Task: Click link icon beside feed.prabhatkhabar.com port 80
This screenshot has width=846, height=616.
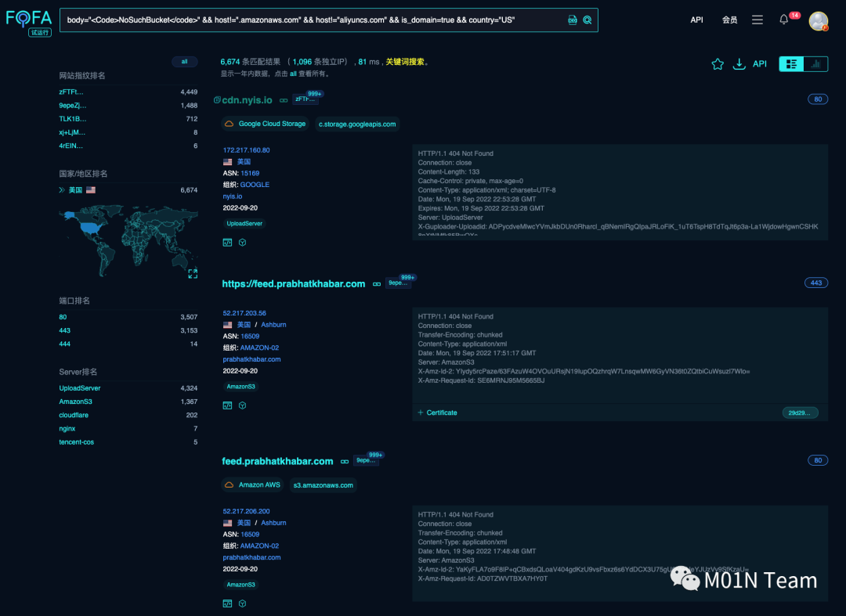Action: tap(344, 462)
